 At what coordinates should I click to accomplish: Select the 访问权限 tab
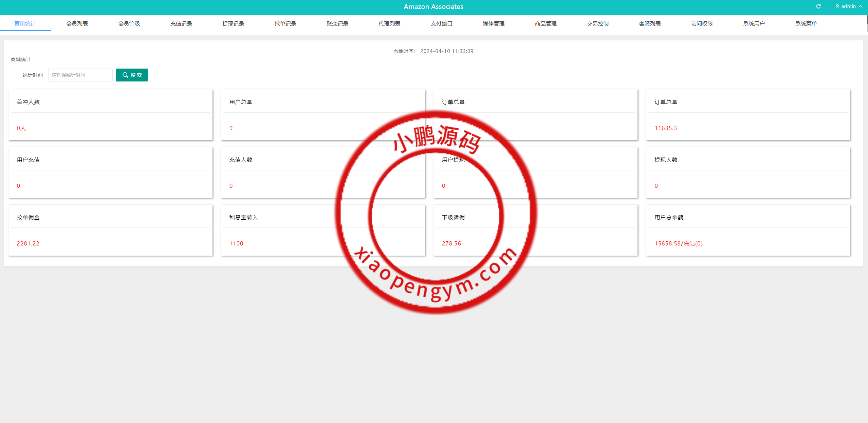coord(702,23)
